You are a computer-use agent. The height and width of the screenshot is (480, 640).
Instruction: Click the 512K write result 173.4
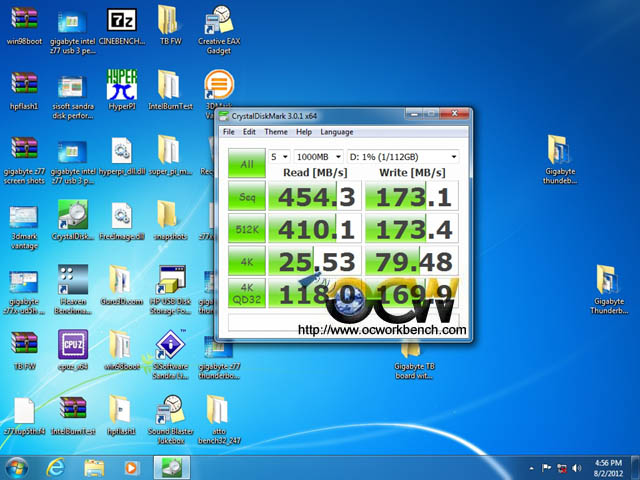[x=411, y=228]
